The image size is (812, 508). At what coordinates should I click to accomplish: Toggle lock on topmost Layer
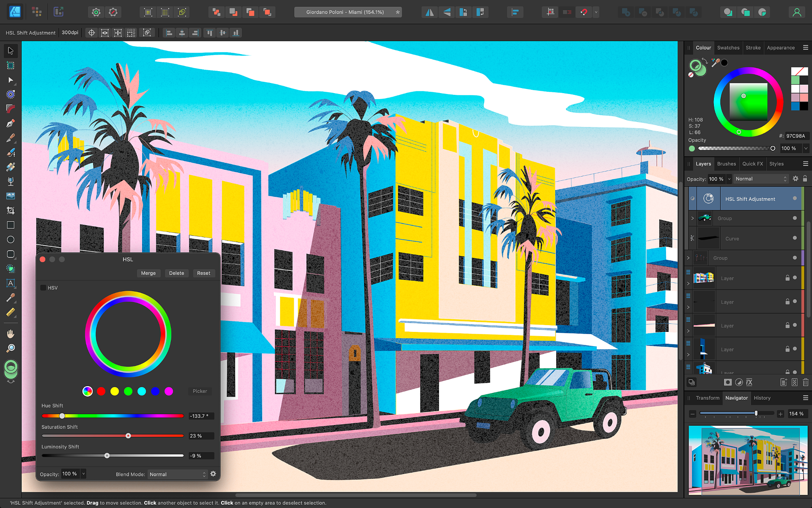point(787,277)
